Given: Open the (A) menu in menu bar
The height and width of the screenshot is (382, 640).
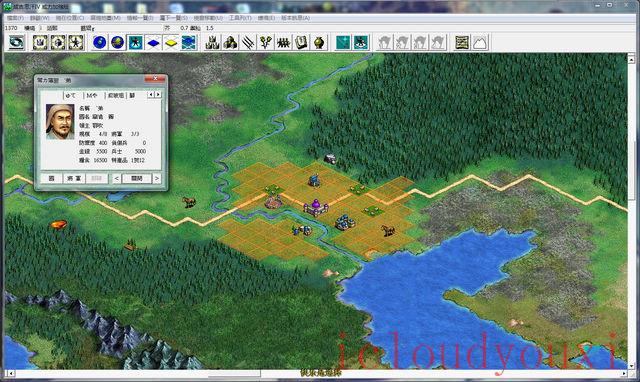Looking at the screenshot, I should point(295,18).
